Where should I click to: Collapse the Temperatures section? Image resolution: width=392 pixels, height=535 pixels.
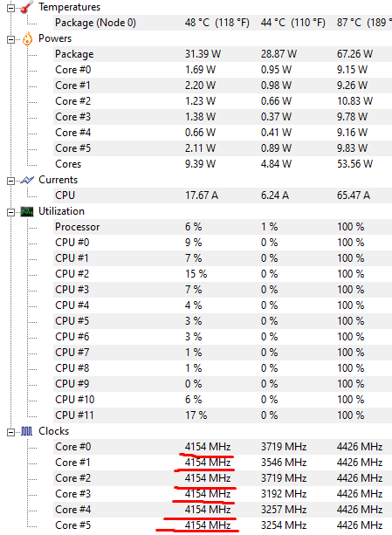(11, 8)
